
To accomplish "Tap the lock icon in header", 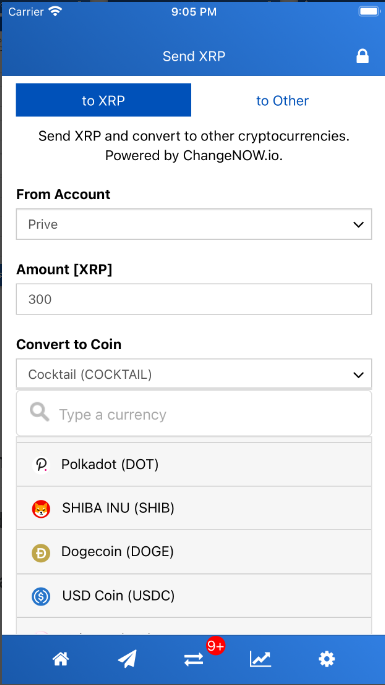I will 362,56.
